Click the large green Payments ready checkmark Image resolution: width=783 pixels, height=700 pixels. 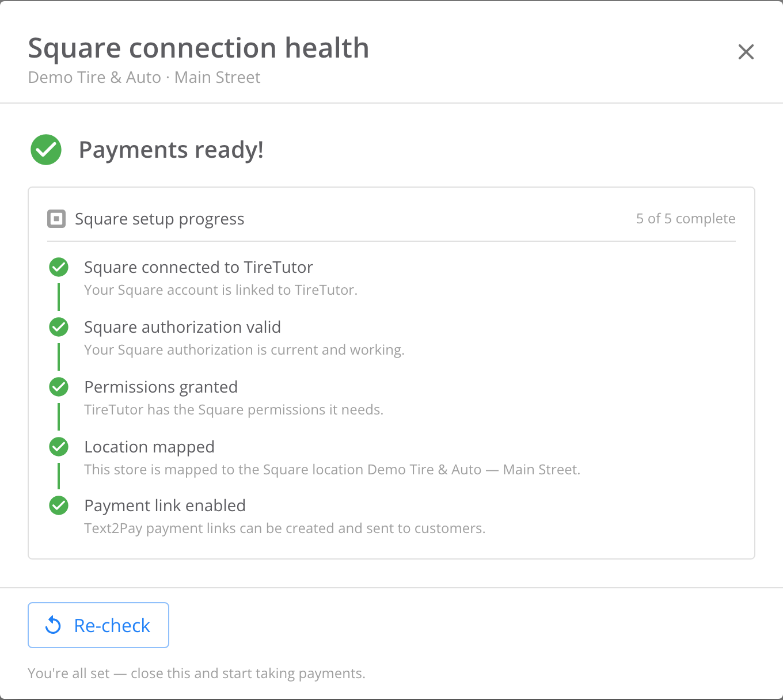coord(46,150)
